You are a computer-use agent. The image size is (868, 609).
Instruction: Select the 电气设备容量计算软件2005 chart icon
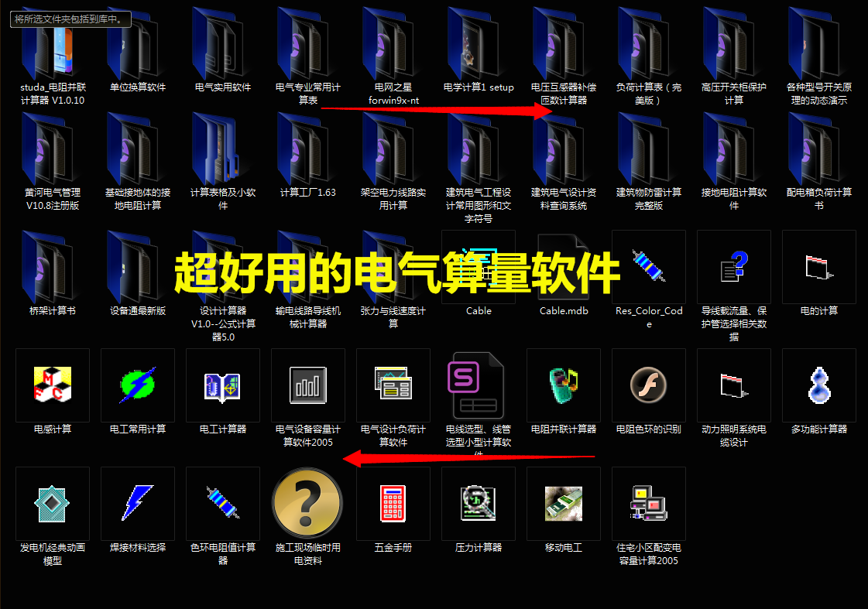(x=308, y=385)
